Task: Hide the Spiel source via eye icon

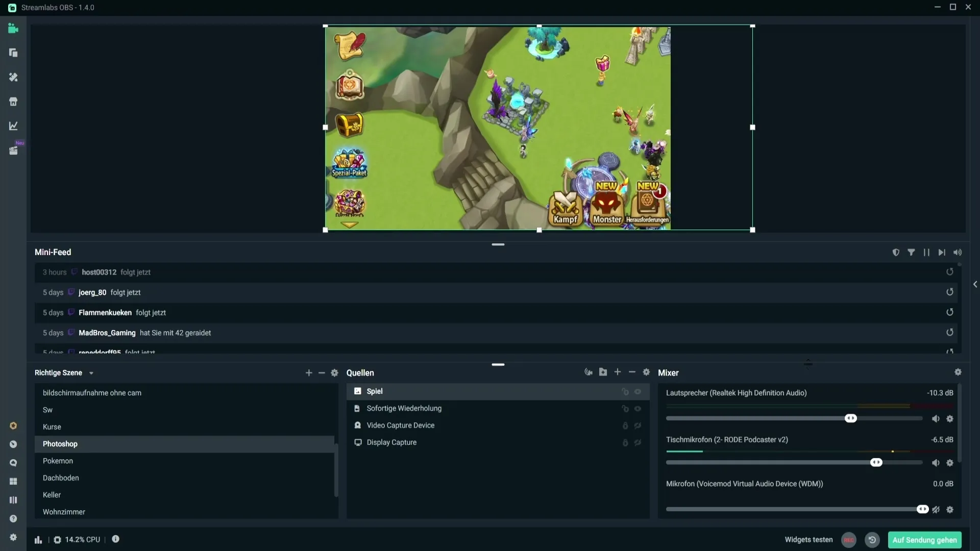Action: pyautogui.click(x=638, y=392)
